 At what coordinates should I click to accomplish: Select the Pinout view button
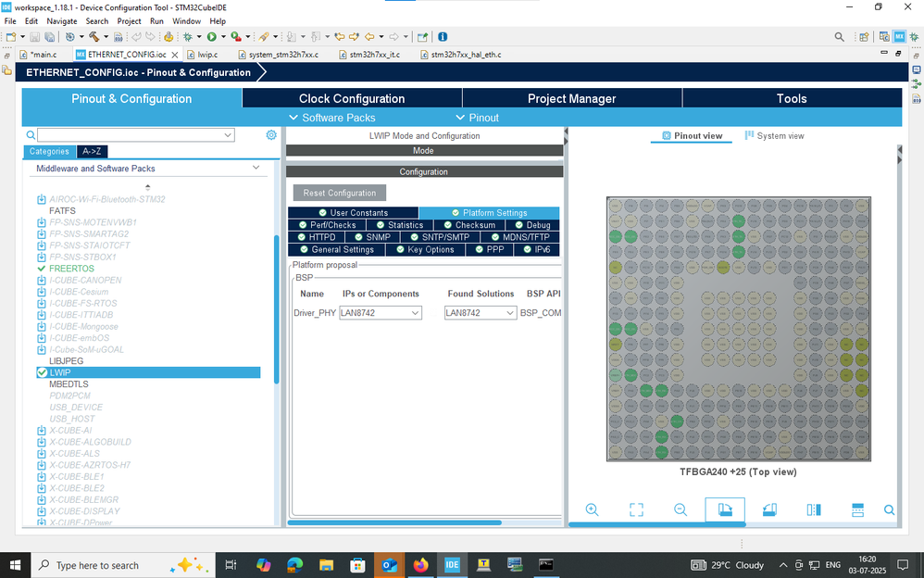click(x=692, y=135)
